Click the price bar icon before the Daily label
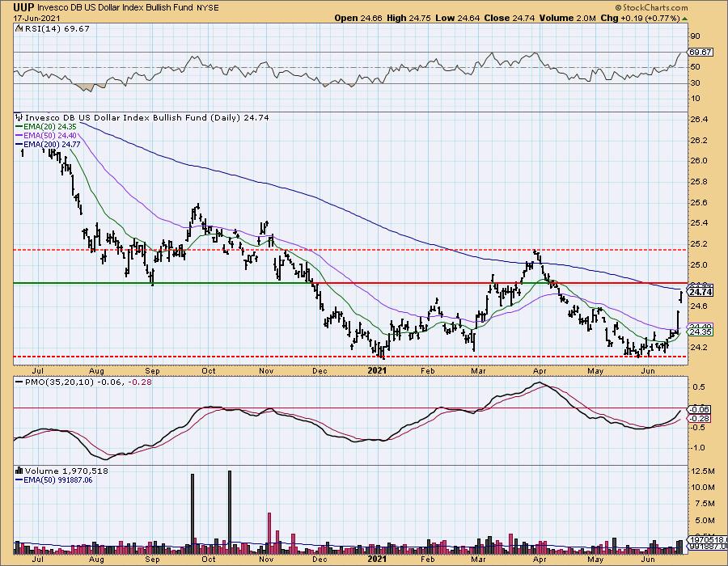The height and width of the screenshot is (566, 728). [19, 117]
